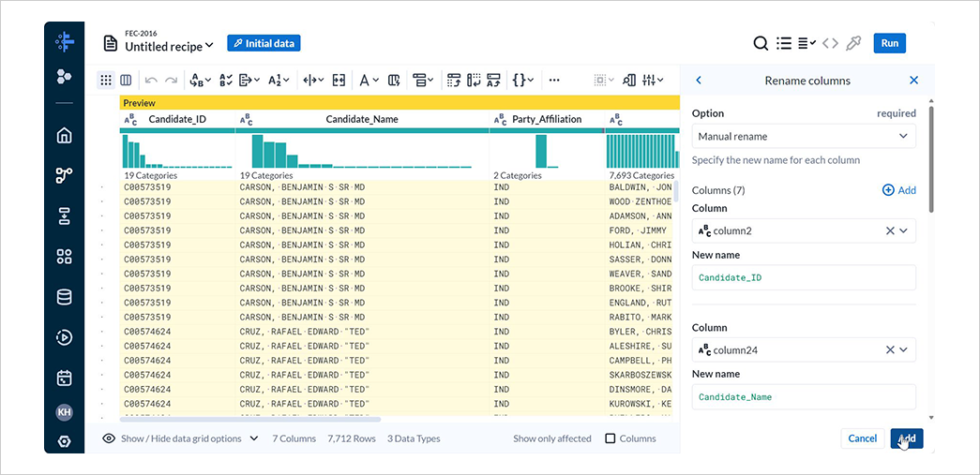The height and width of the screenshot is (475, 980).
Task: Open the import data icon in sidebar
Action: coord(64,216)
